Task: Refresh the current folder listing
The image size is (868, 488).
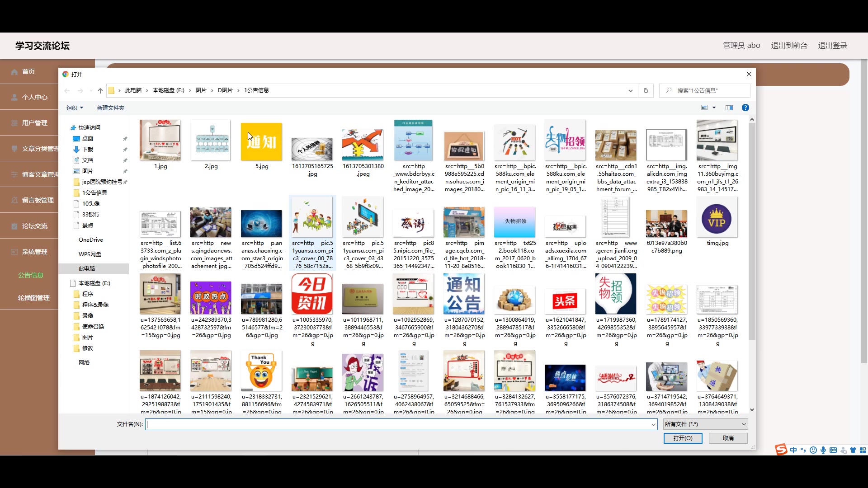Action: click(646, 90)
